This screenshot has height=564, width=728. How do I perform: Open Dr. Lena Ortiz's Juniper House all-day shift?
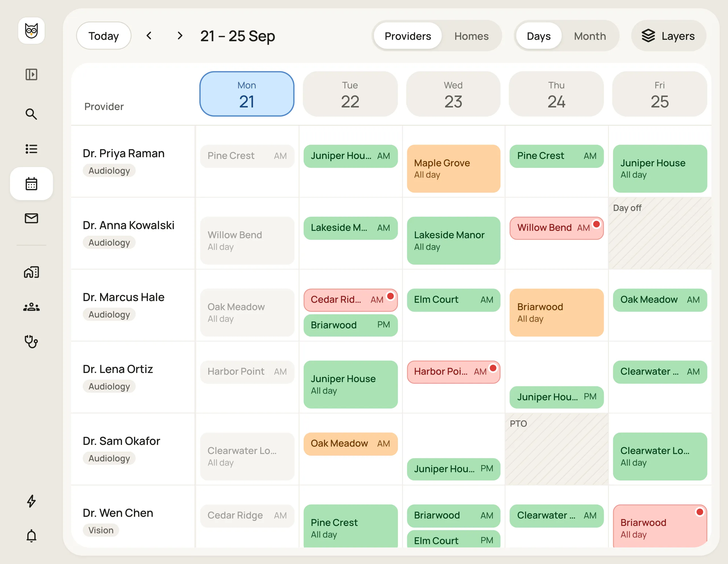350,384
